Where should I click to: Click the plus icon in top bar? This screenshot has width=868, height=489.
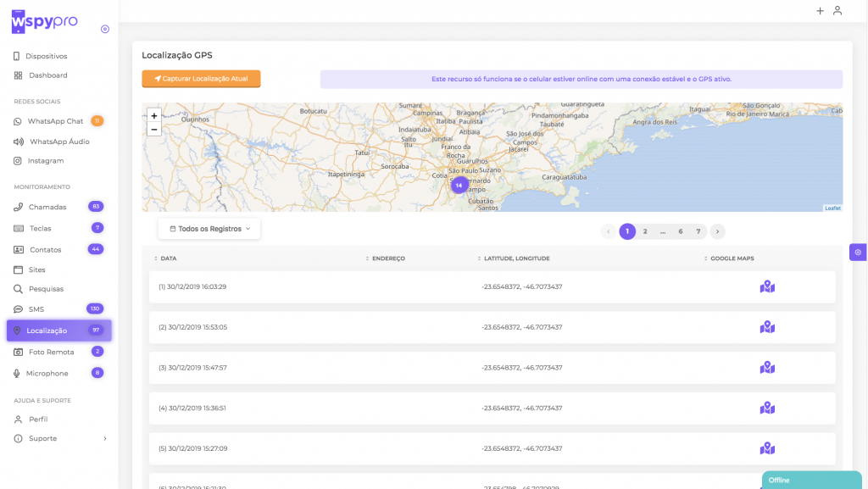coord(820,10)
